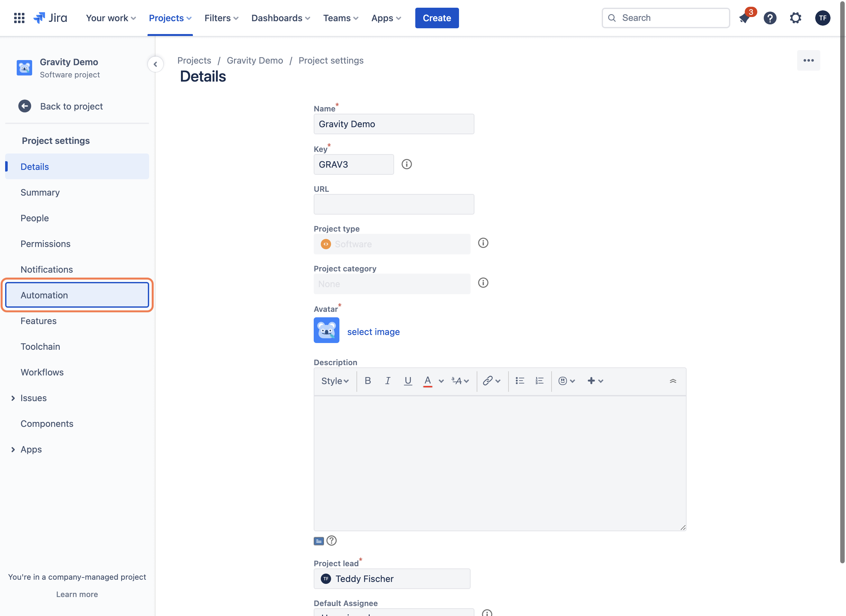The width and height of the screenshot is (846, 616).
Task: Open the Teams menu
Action: pyautogui.click(x=341, y=18)
